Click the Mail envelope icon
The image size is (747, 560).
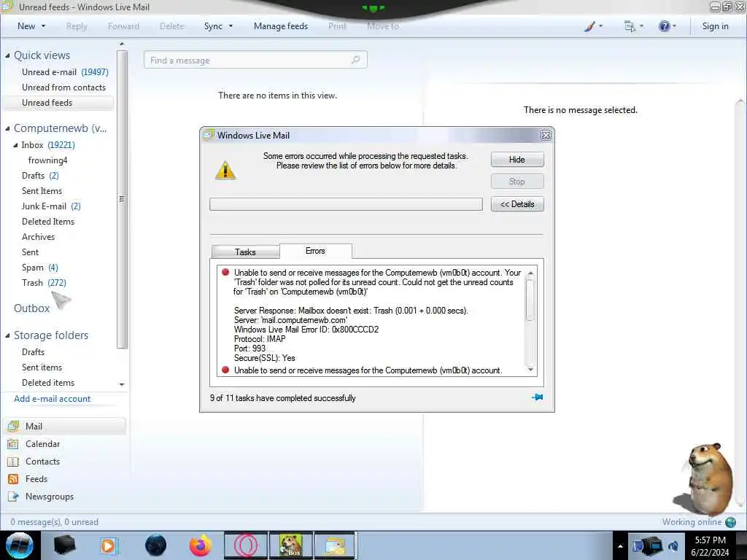click(13, 426)
